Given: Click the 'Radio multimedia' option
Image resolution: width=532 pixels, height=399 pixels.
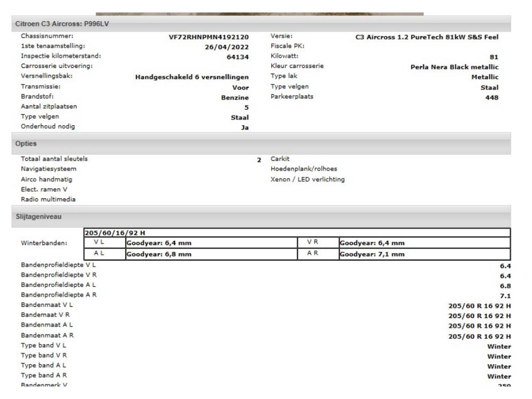Looking at the screenshot, I should [x=48, y=199].
